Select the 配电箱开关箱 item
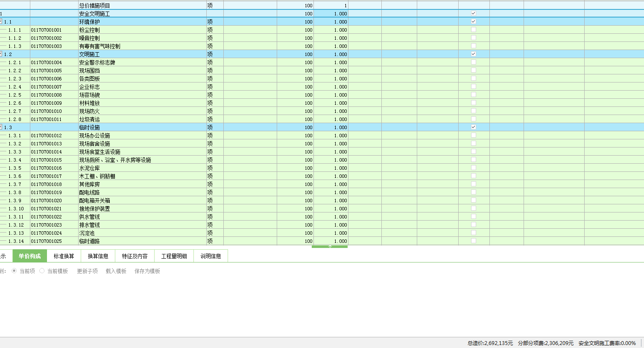The width and height of the screenshot is (644, 348). (x=142, y=201)
